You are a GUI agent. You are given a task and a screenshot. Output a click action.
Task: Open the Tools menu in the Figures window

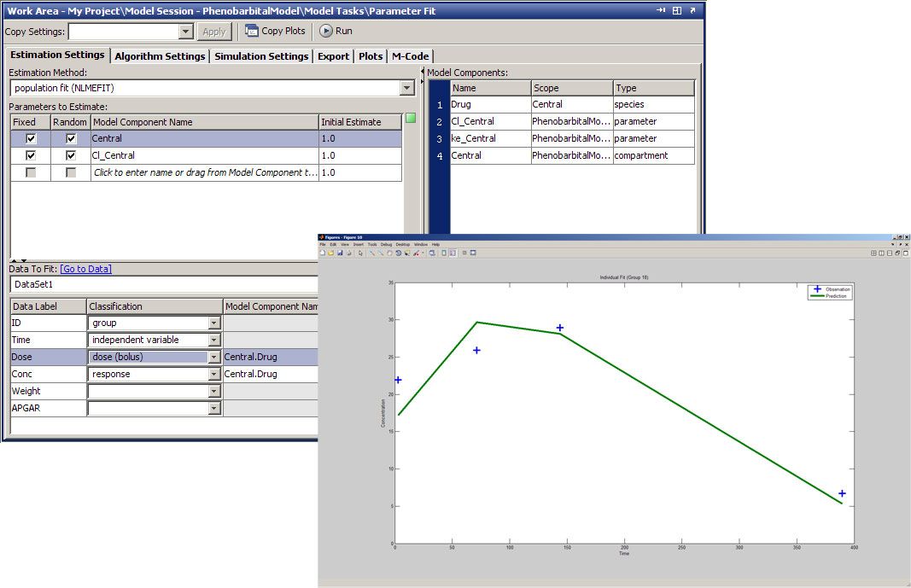372,244
